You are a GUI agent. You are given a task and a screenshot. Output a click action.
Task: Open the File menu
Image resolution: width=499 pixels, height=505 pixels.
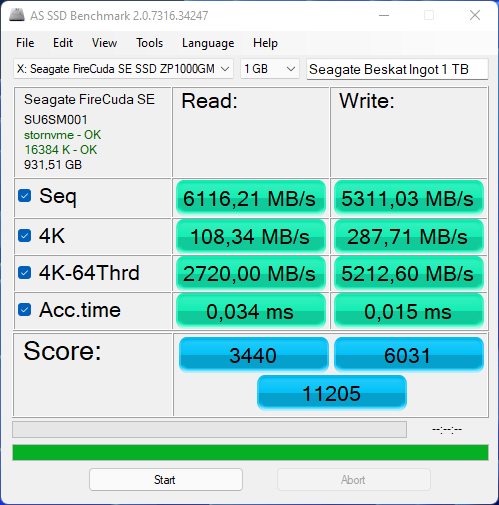click(25, 43)
